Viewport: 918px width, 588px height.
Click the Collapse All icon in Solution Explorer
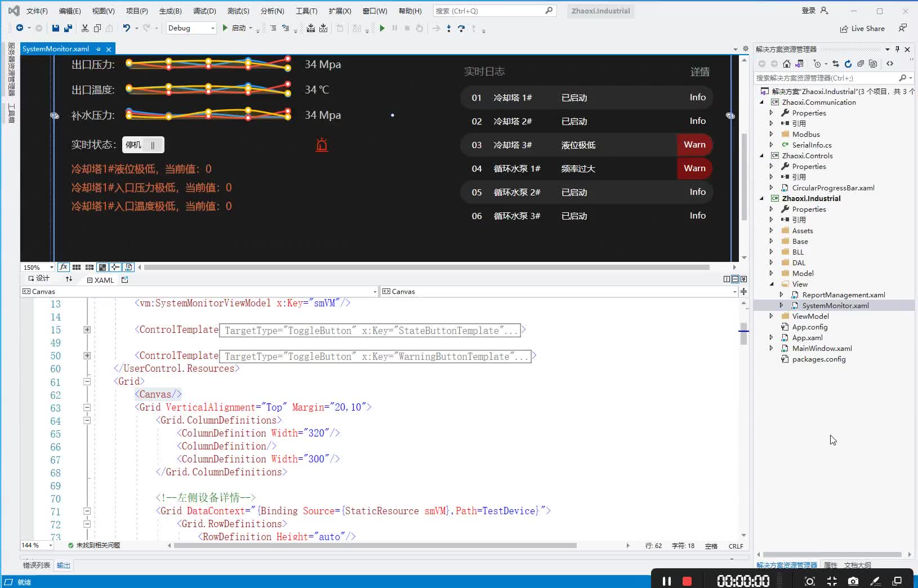(861, 64)
